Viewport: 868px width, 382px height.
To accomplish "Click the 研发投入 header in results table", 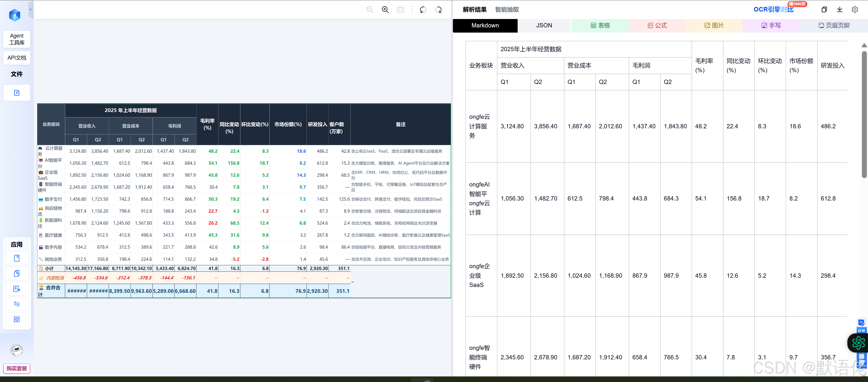I will pos(833,66).
